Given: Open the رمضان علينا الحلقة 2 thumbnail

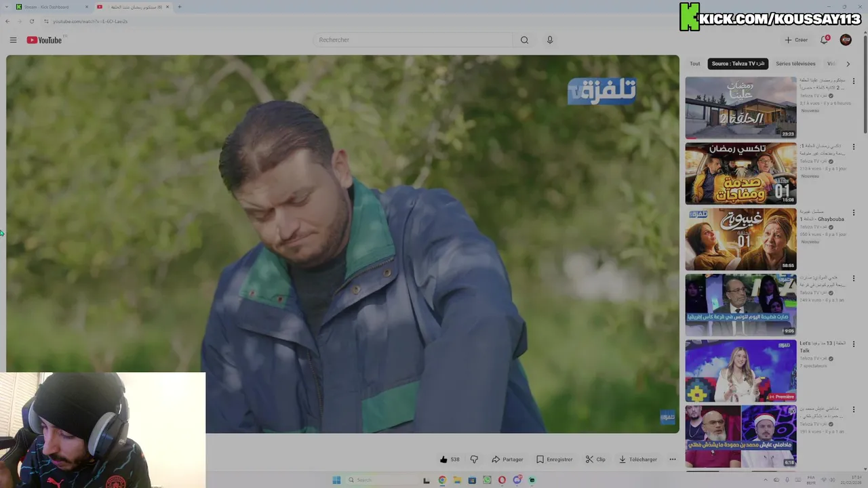Looking at the screenshot, I should (741, 108).
